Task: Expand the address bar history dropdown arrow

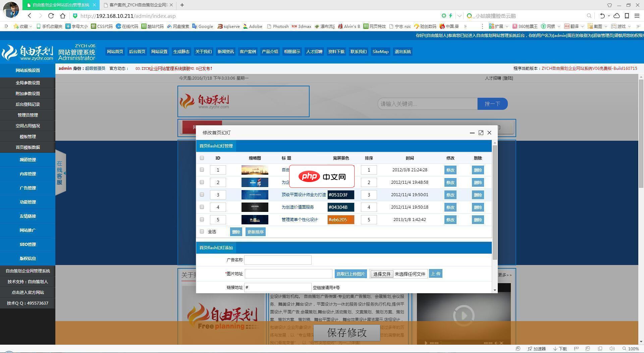Action: coord(460,15)
